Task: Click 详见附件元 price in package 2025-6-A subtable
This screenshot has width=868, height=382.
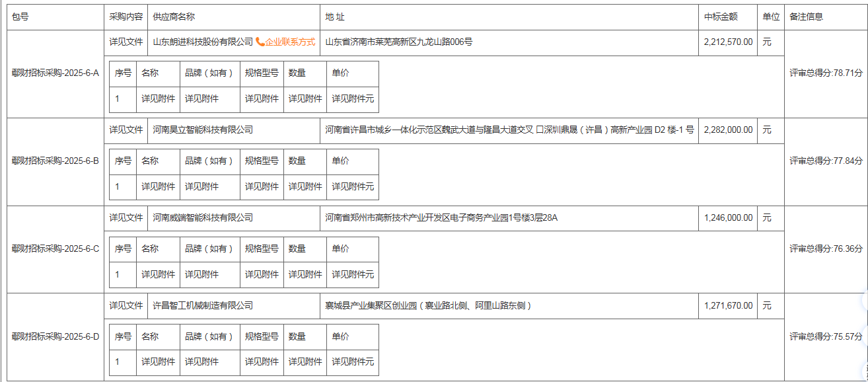Action: [x=353, y=98]
